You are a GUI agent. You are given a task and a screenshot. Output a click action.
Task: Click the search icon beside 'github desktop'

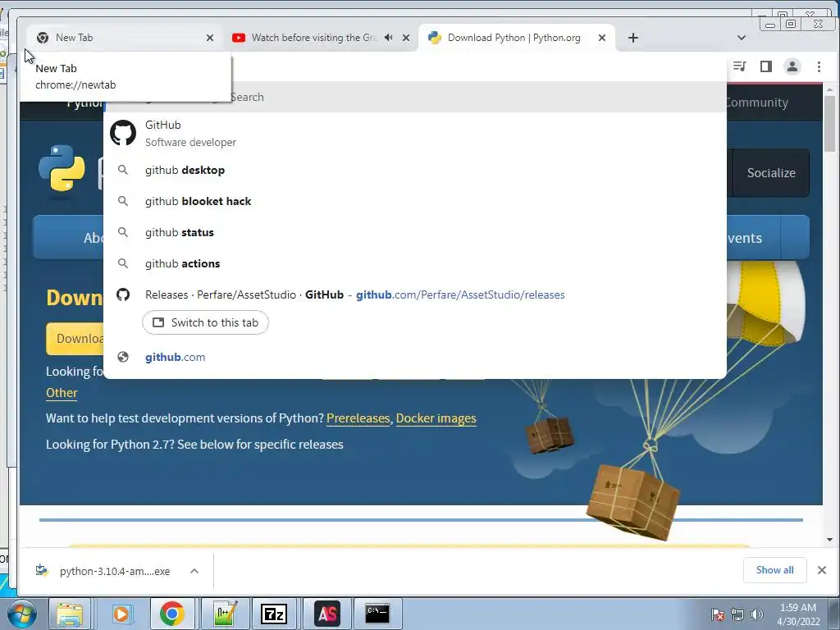click(x=123, y=170)
